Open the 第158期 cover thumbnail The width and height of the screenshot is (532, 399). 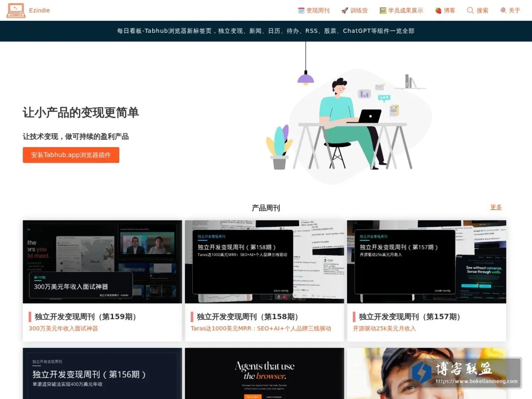click(264, 262)
